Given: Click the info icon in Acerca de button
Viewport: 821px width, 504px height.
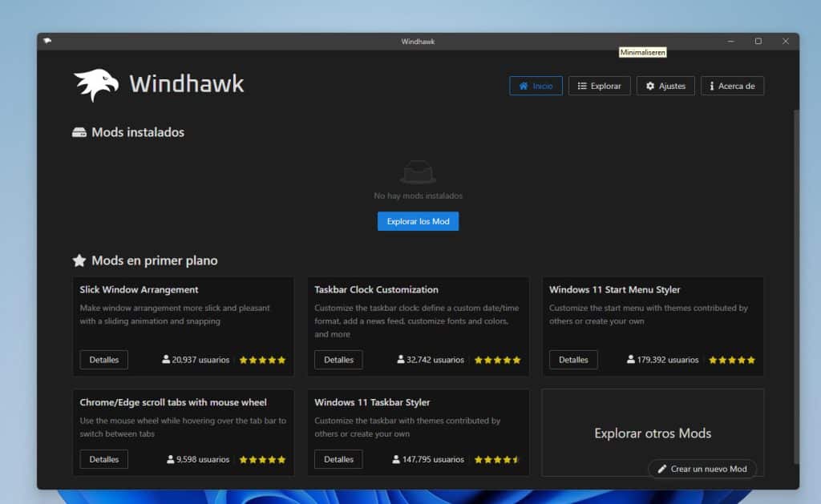Looking at the screenshot, I should pyautogui.click(x=712, y=86).
